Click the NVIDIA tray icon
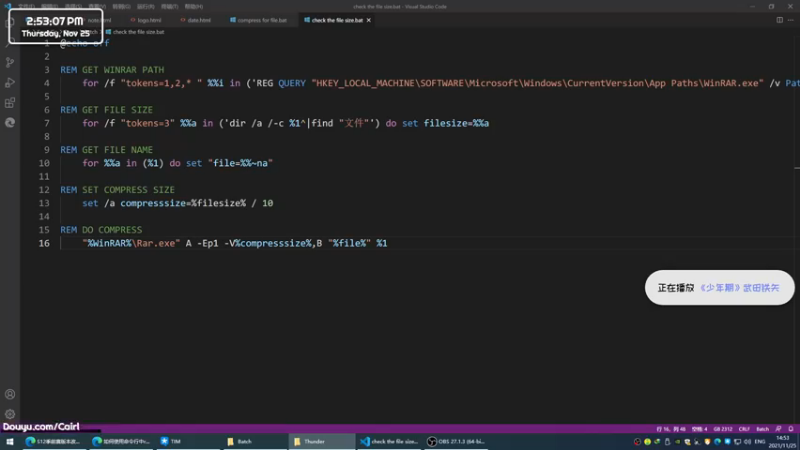 pyautogui.click(x=677, y=442)
